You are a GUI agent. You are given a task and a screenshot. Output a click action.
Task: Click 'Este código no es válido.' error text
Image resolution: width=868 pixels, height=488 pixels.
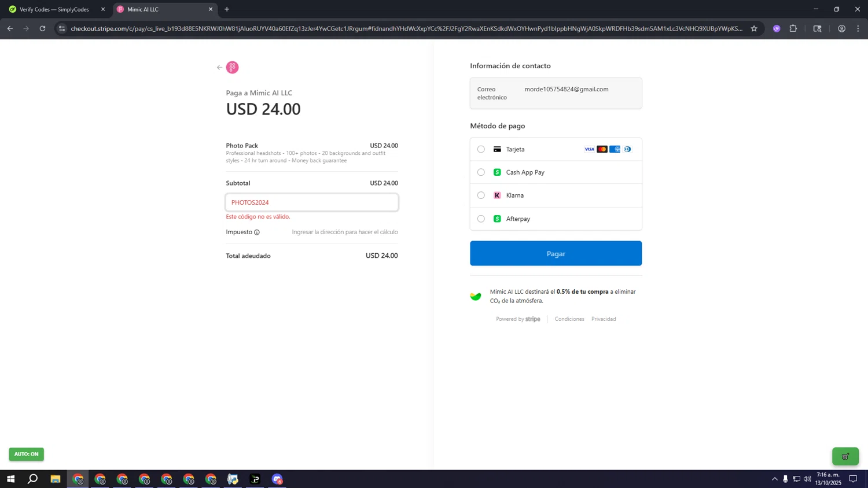[x=258, y=217]
